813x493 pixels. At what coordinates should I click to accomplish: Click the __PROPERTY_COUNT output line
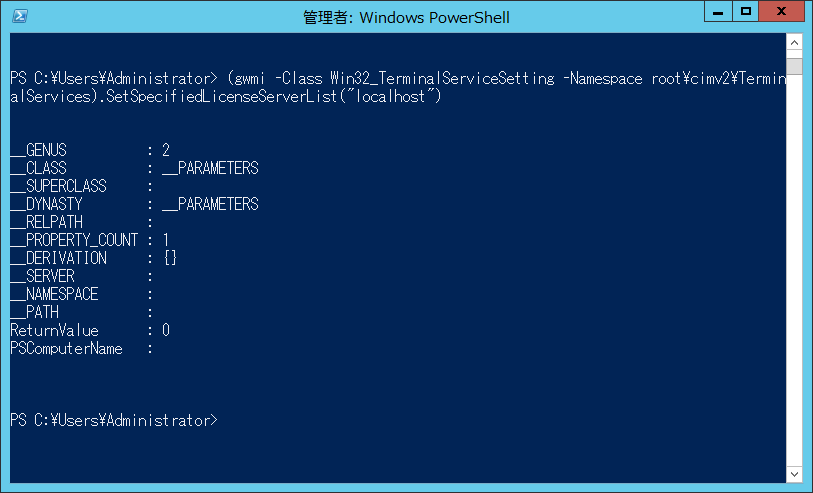pyautogui.click(x=90, y=240)
